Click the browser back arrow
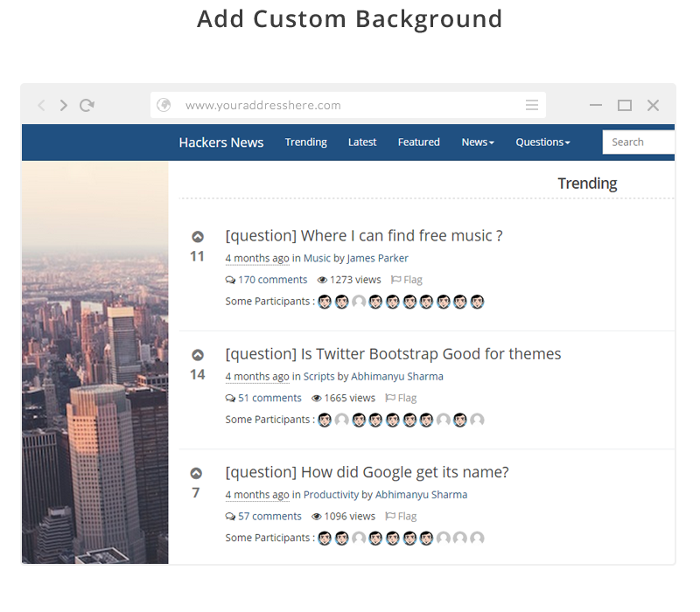 pos(41,105)
